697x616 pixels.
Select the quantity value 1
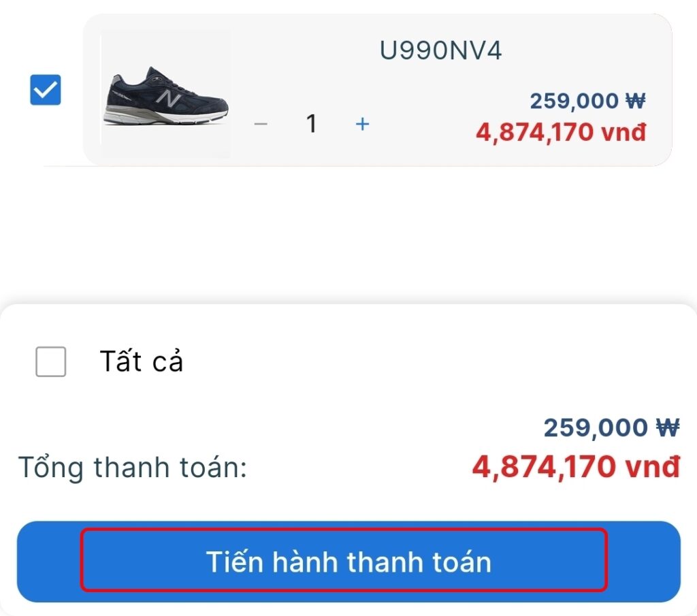pyautogui.click(x=312, y=124)
